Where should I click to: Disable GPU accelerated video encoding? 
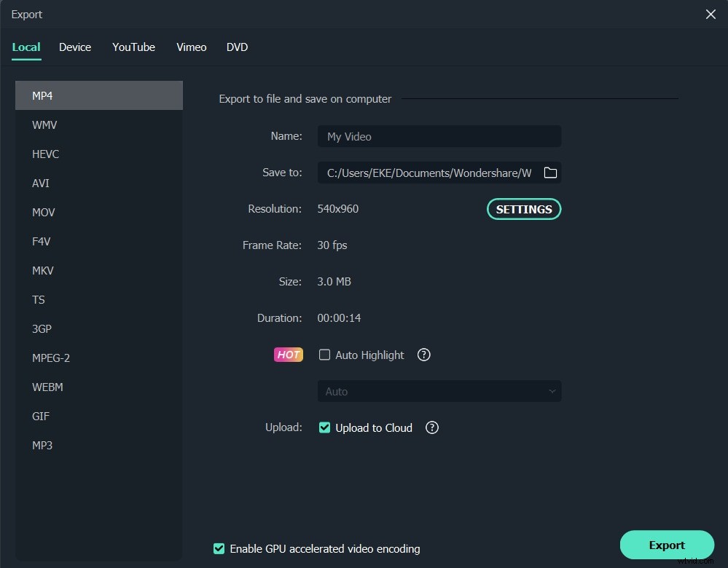coord(219,548)
